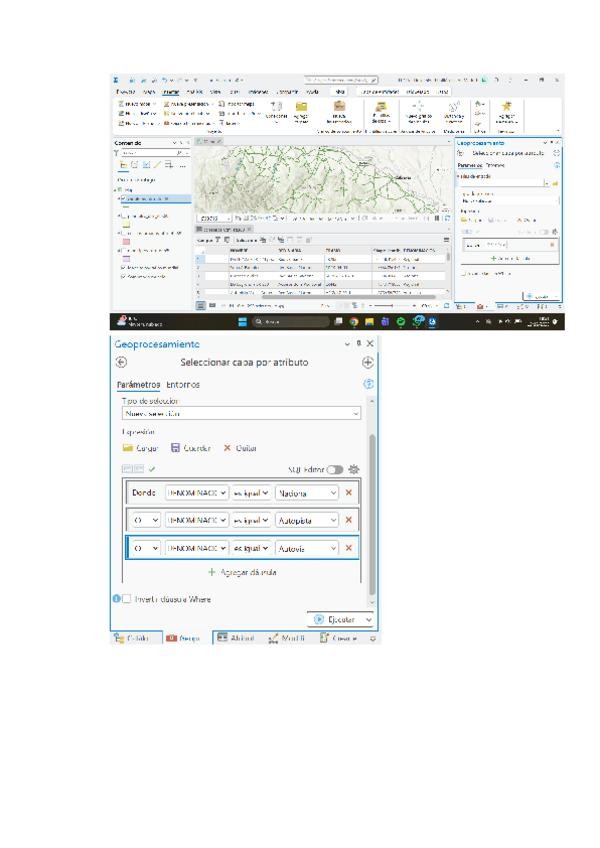Click the blue info icon beside Invertir cláusula Where
This screenshot has height=848, width=600.
[x=116, y=599]
